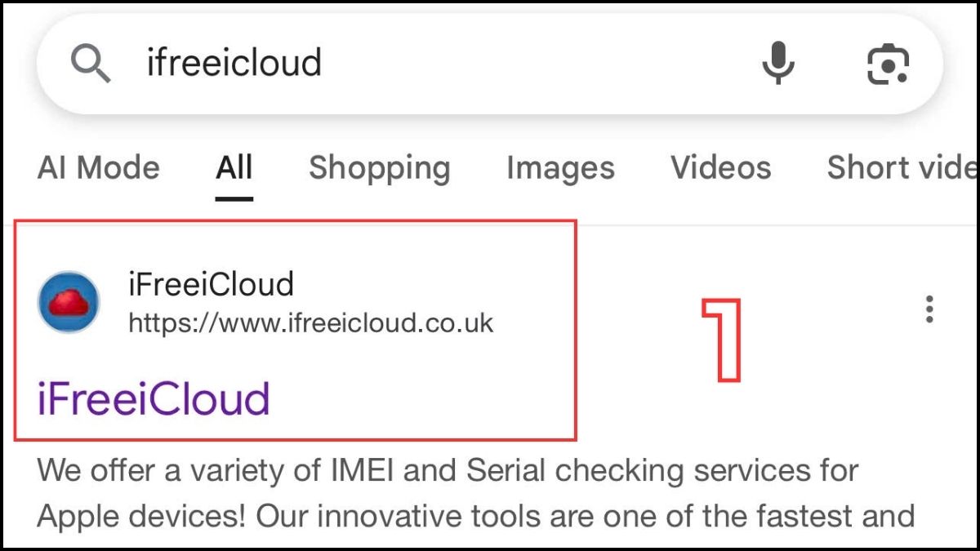Visit the www.ifreeicloud.co.uk URL

click(312, 322)
